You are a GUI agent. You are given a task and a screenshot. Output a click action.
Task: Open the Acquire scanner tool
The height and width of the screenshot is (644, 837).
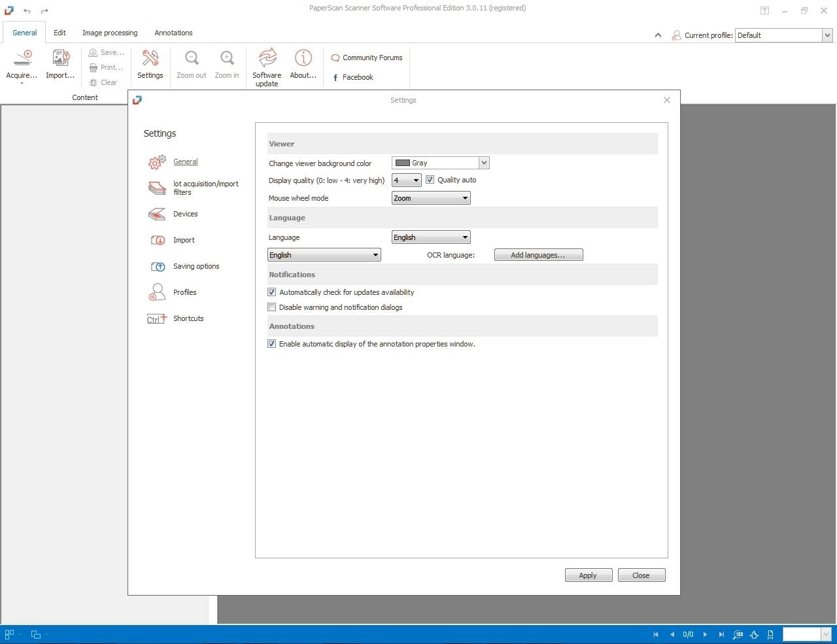pyautogui.click(x=22, y=65)
